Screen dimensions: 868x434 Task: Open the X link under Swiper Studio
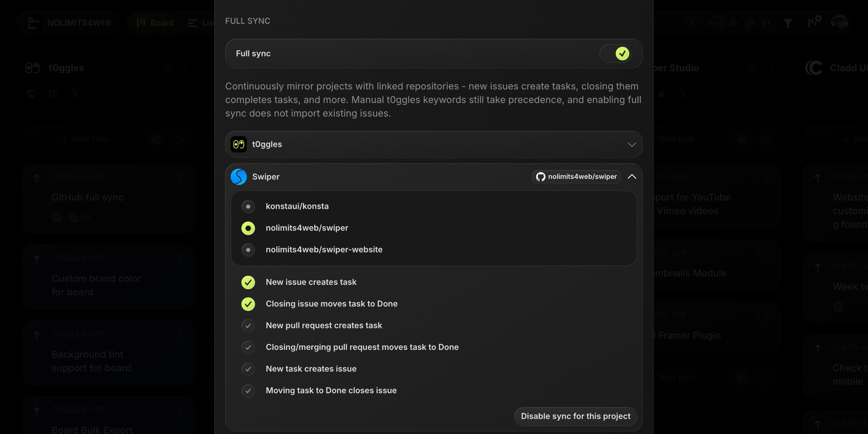pos(683,94)
